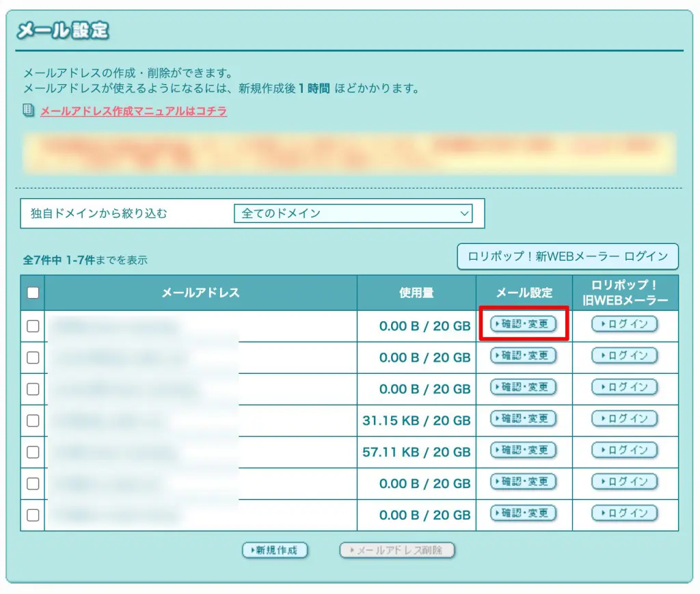Click ログイン on the first email row
This screenshot has width=700, height=594.
click(x=624, y=324)
